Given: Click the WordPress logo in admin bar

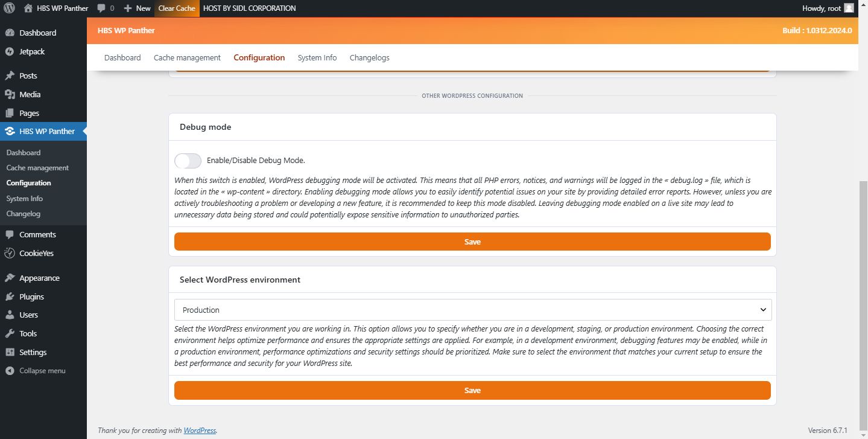Looking at the screenshot, I should [9, 8].
